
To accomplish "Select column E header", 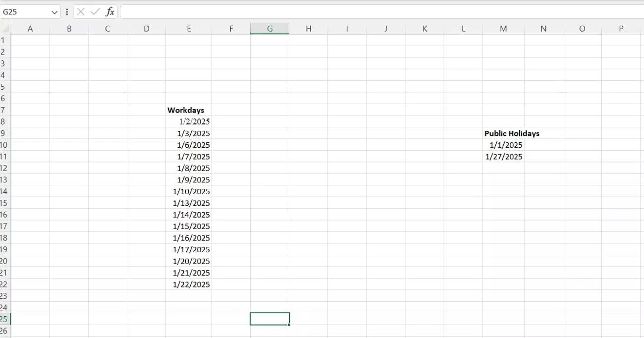I will click(189, 28).
